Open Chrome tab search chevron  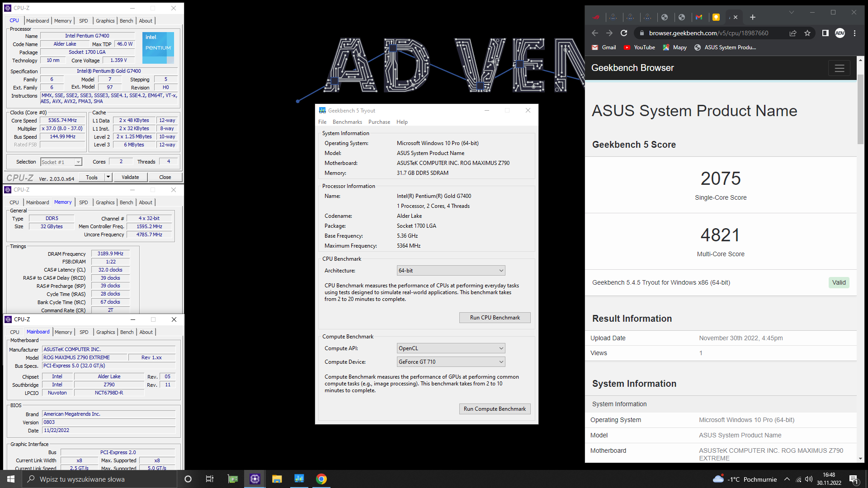tap(792, 12)
